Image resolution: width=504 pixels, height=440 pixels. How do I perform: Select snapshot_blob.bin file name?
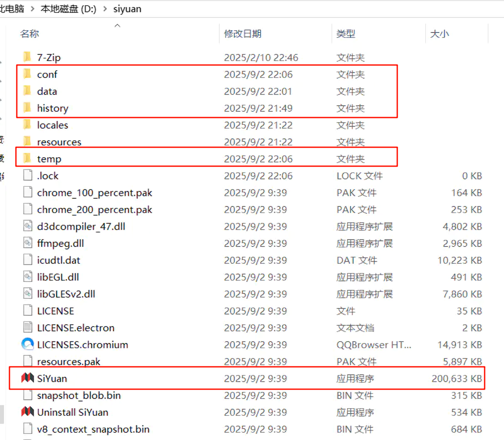tap(79, 395)
